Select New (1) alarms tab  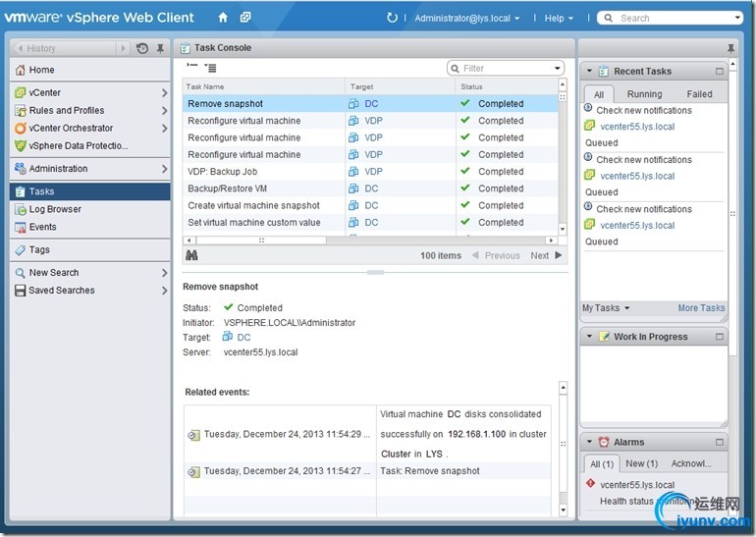tap(641, 463)
